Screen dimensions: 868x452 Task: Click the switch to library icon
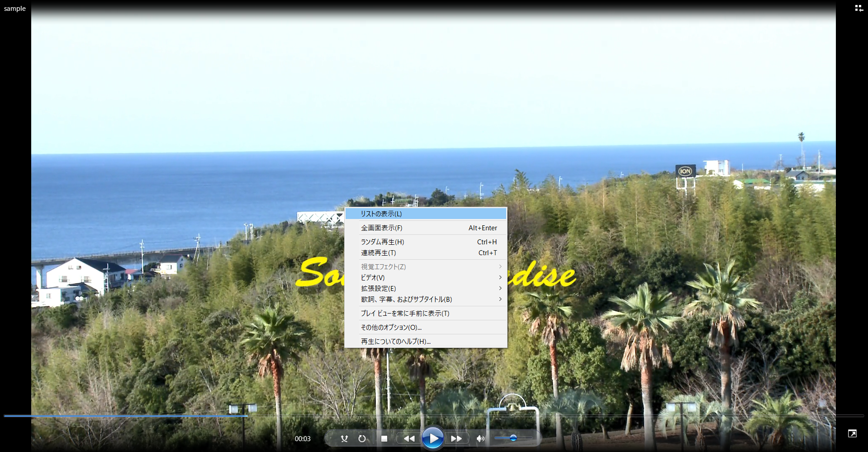(859, 8)
